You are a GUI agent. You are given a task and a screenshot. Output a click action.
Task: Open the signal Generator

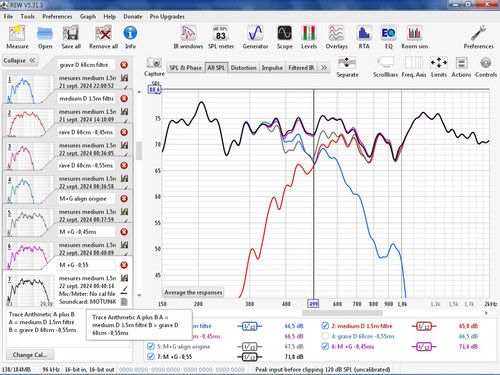(x=255, y=37)
